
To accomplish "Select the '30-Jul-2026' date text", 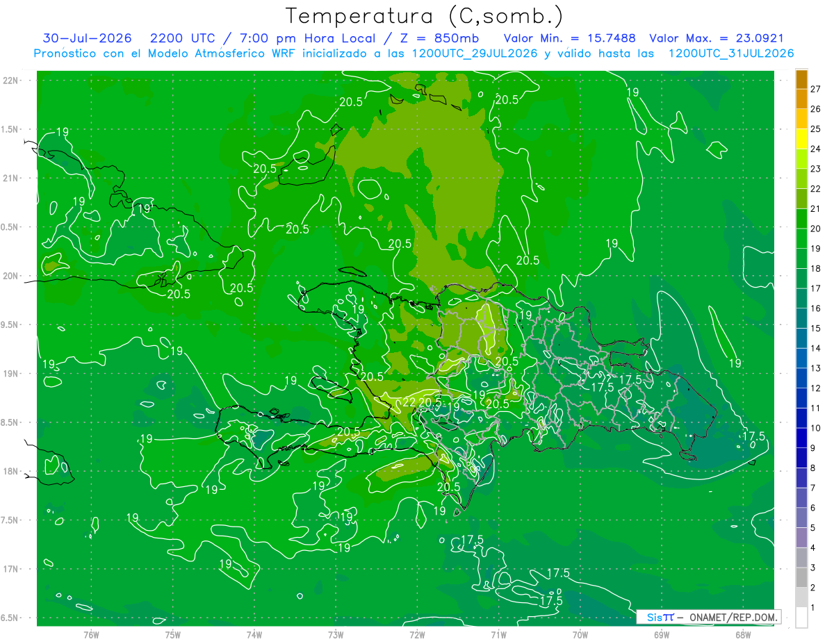I will 87,38.
